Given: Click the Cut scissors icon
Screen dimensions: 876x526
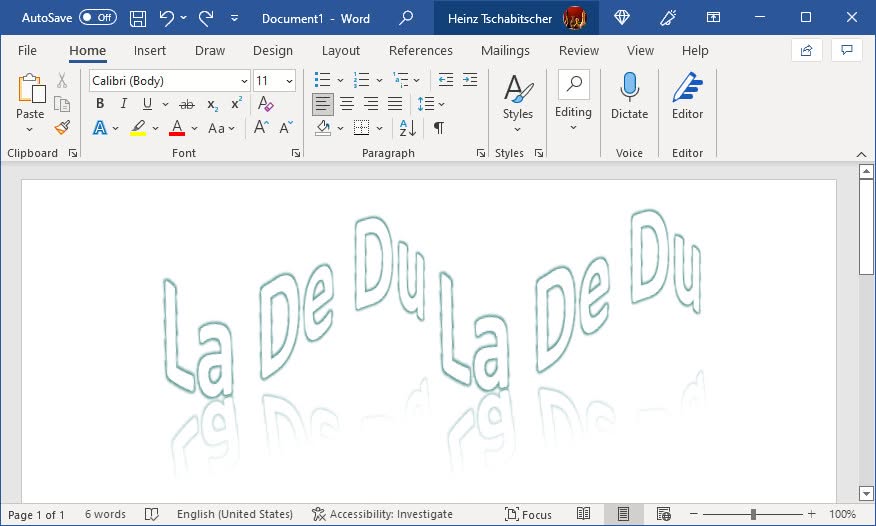Looking at the screenshot, I should [61, 80].
